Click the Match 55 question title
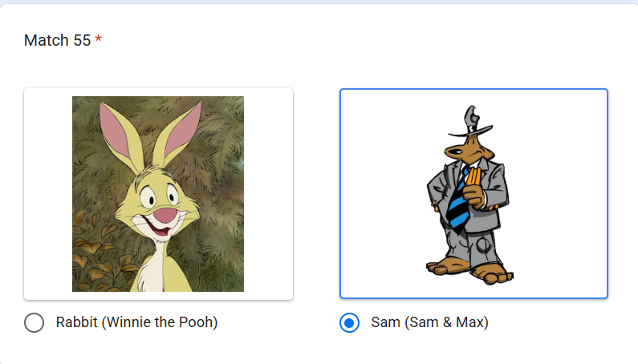638x364 pixels. pyautogui.click(x=57, y=40)
